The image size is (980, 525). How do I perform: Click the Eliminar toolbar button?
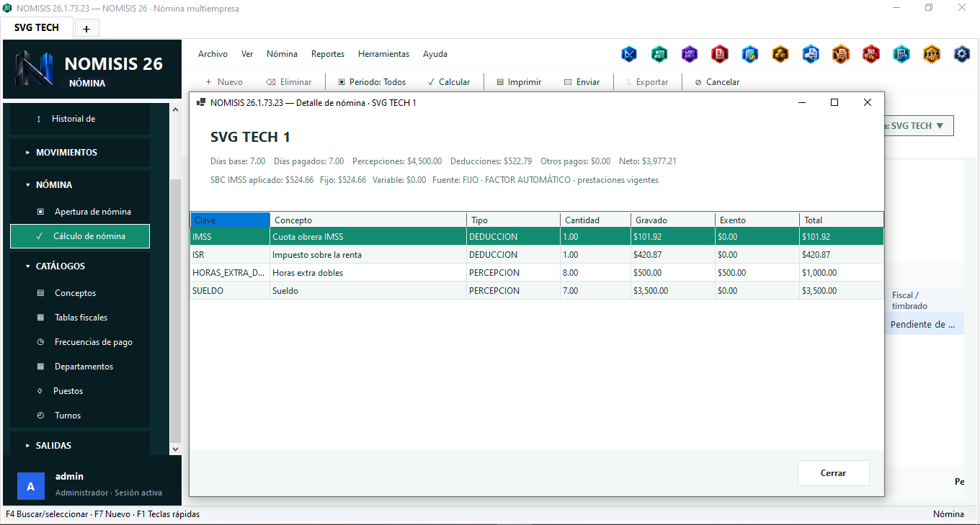pos(288,82)
